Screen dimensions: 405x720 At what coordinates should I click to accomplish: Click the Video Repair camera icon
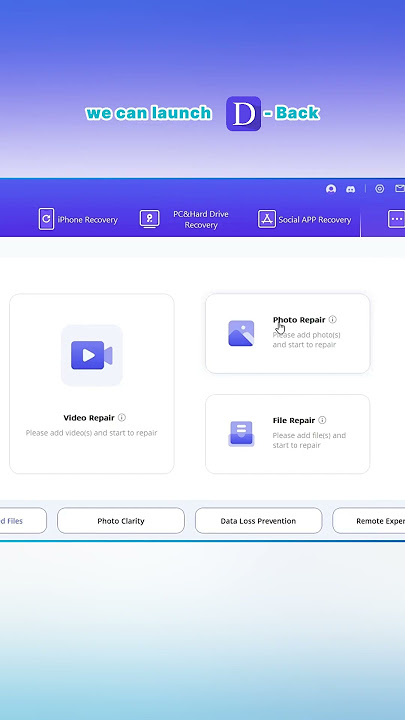pos(91,355)
